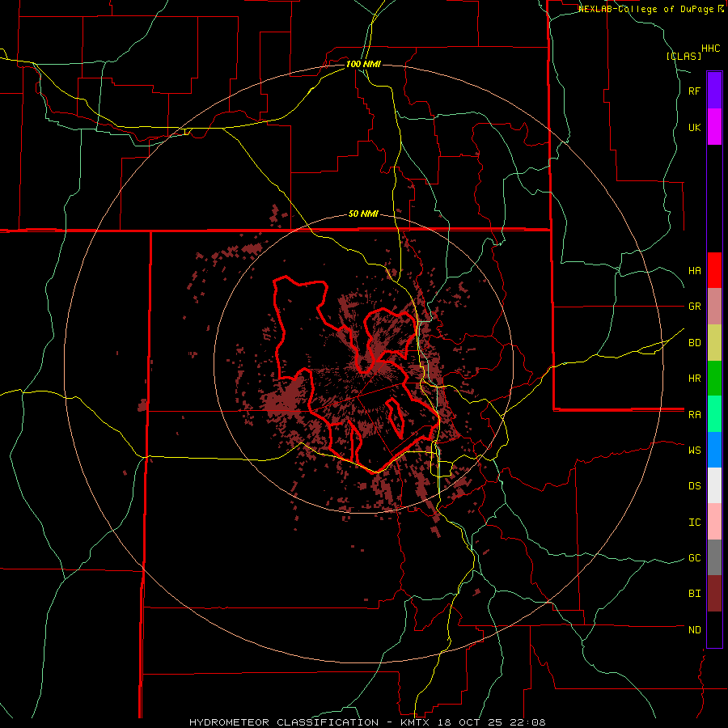728x728 pixels.
Task: Click the brown BI legend swatch
Action: pos(714,594)
